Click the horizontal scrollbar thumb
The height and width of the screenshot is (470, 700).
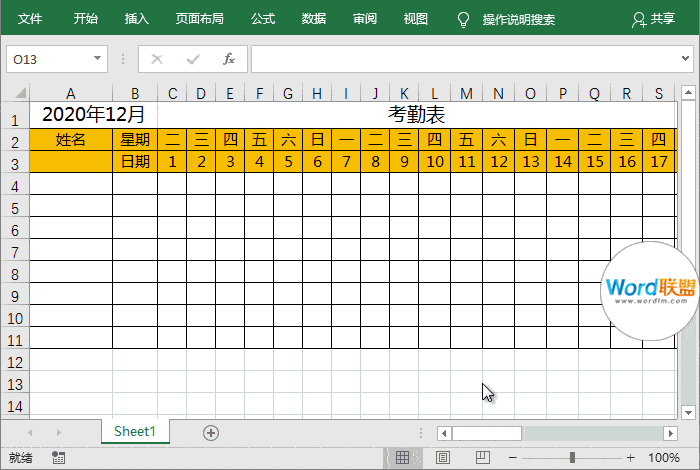pyautogui.click(x=487, y=433)
